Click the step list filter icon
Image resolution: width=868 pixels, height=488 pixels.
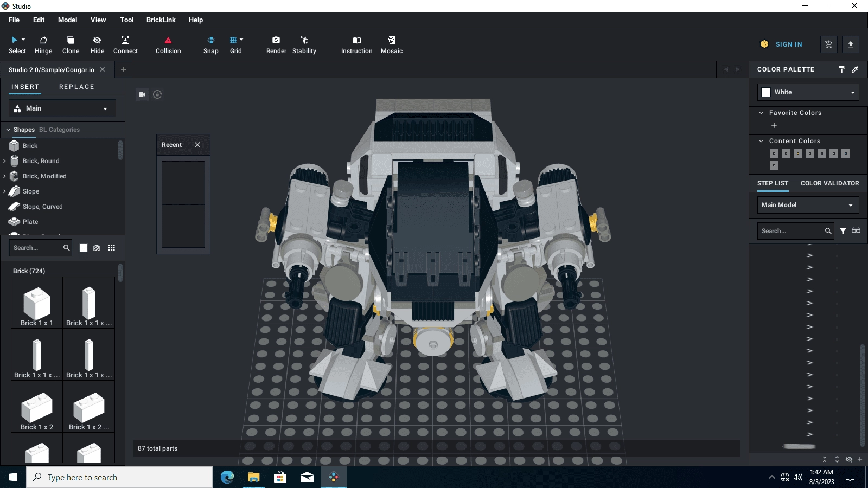pyautogui.click(x=843, y=231)
